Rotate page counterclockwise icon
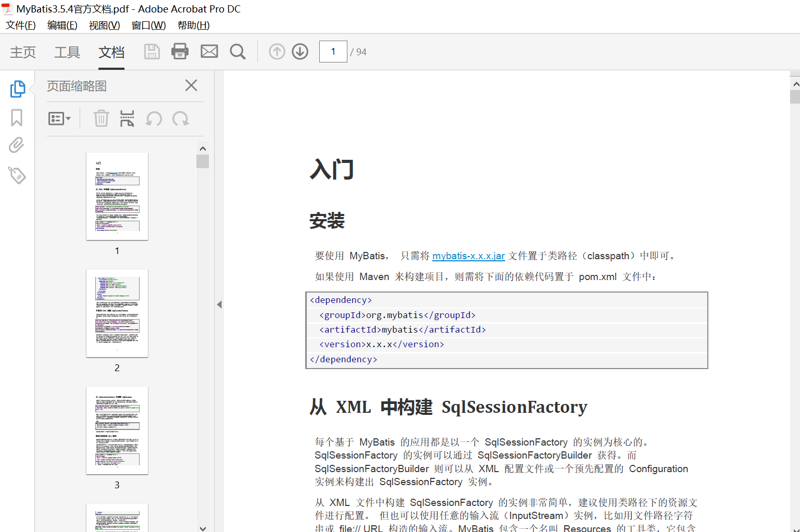The image size is (800, 532). click(x=154, y=119)
